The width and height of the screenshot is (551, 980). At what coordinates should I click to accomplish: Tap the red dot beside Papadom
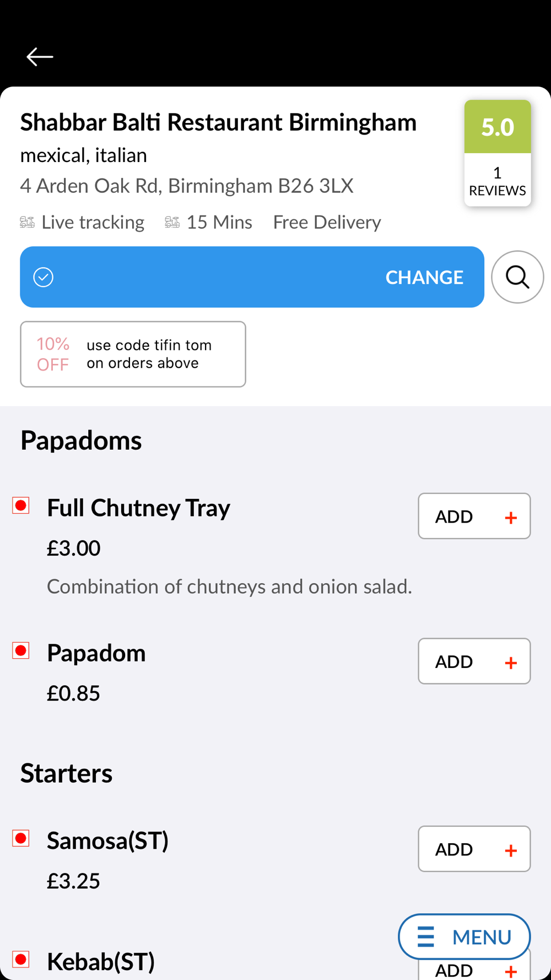[21, 650]
